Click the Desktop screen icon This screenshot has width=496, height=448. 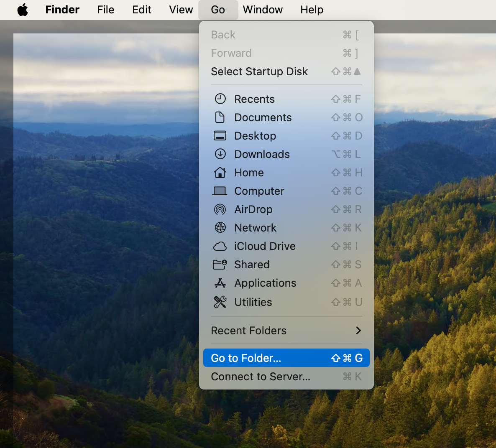(220, 136)
